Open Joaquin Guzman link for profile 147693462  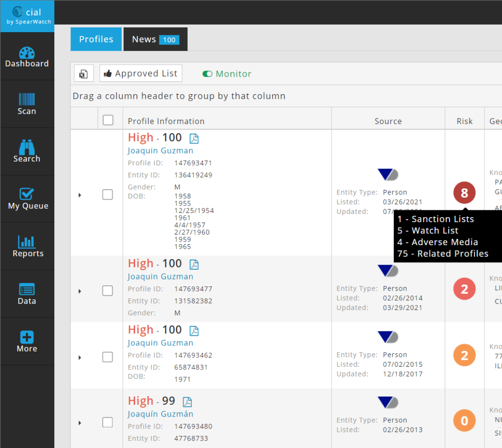[160, 343]
